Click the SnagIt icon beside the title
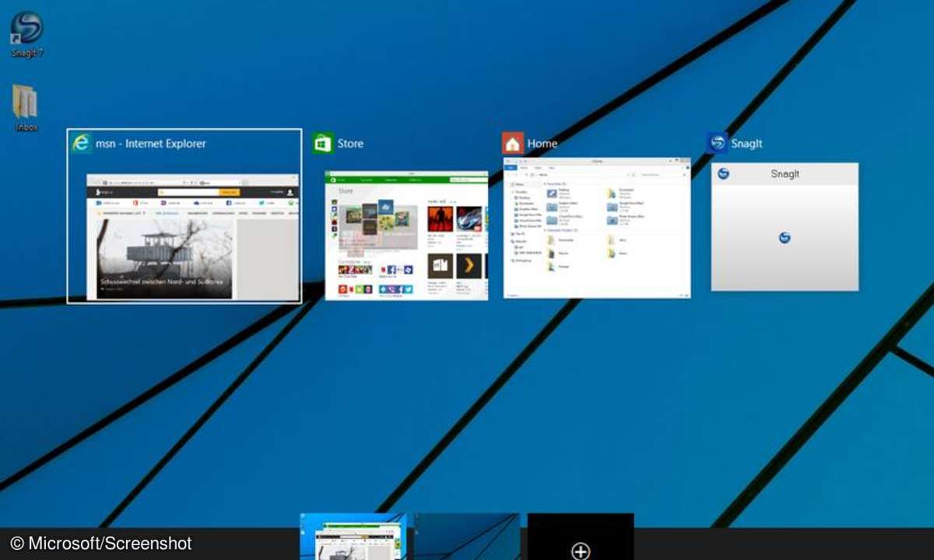 click(x=717, y=143)
